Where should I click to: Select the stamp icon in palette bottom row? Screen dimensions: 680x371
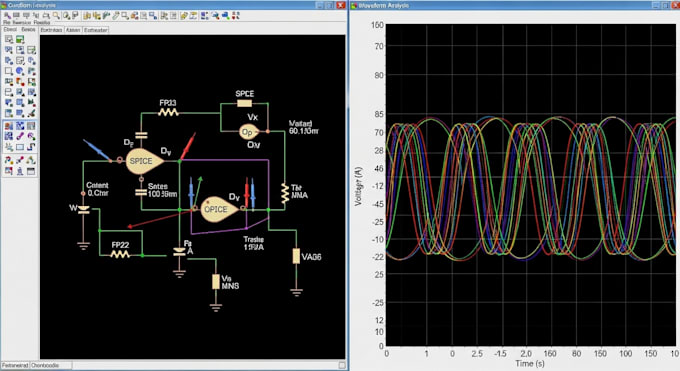[20, 171]
